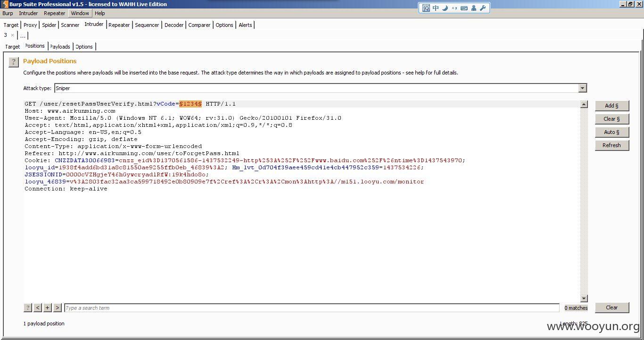Go to next search match arrow
644x340 pixels.
tap(58, 307)
